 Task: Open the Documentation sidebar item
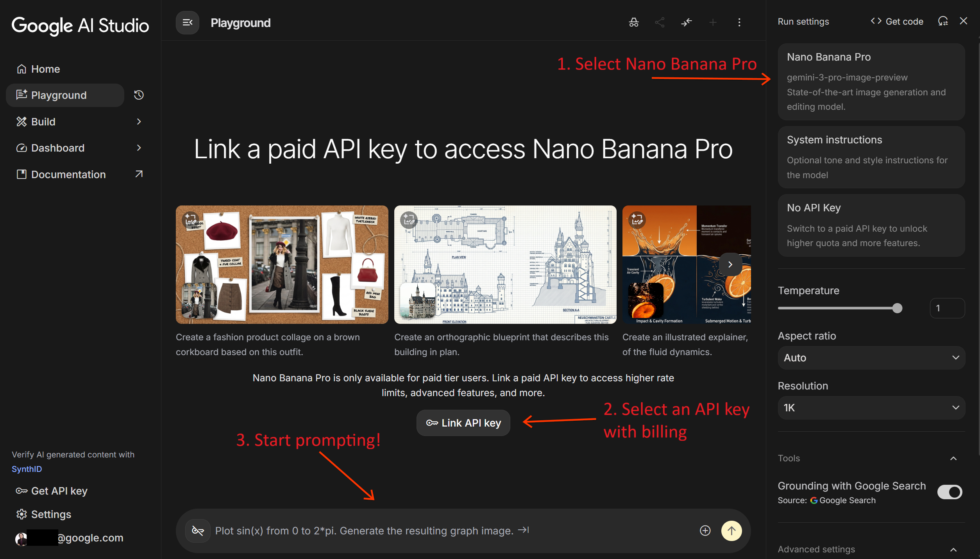[x=68, y=174]
